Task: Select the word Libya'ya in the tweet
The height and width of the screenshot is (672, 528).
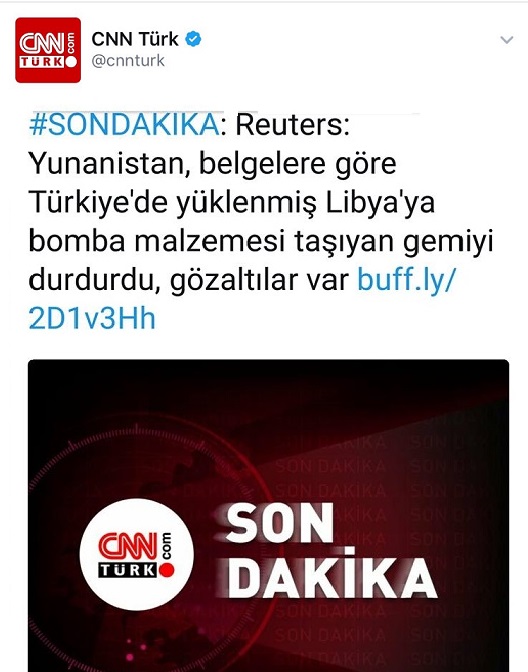Action: tap(380, 203)
